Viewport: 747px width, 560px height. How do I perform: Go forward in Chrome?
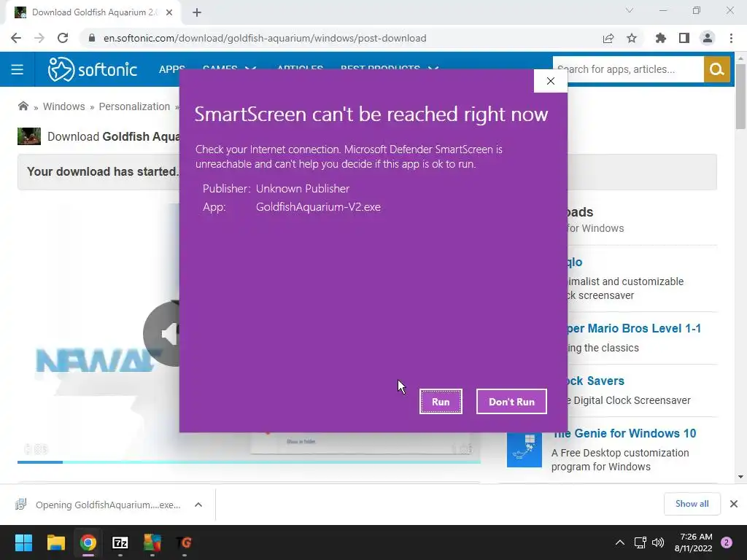(x=39, y=38)
